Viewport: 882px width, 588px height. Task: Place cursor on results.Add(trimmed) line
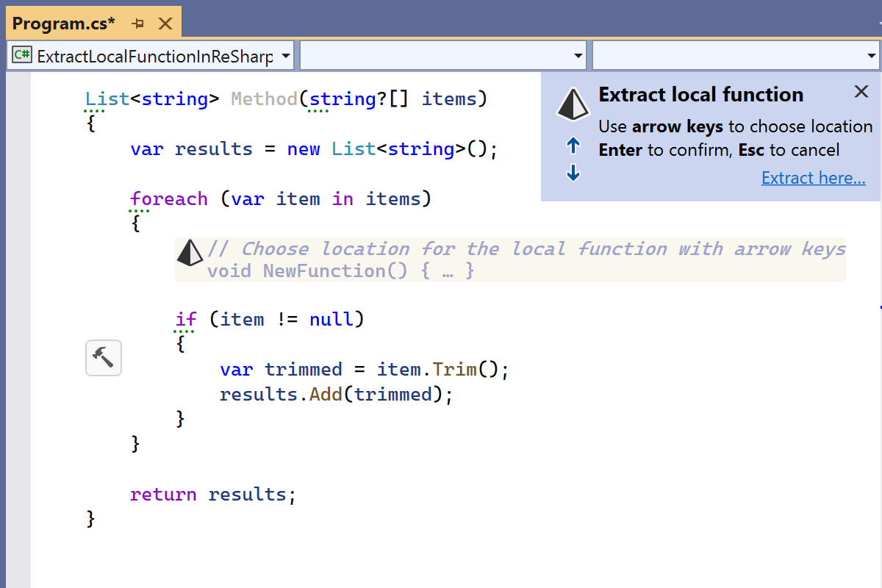pos(335,395)
